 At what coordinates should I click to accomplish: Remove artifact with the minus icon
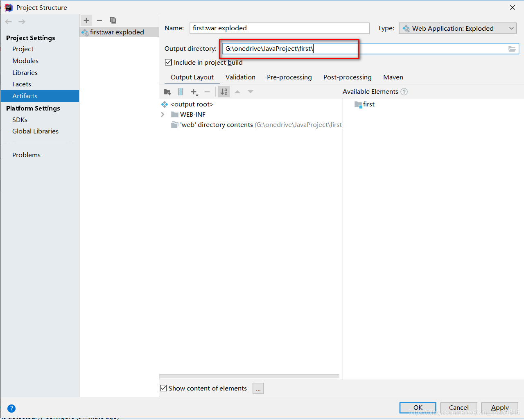[x=99, y=20]
